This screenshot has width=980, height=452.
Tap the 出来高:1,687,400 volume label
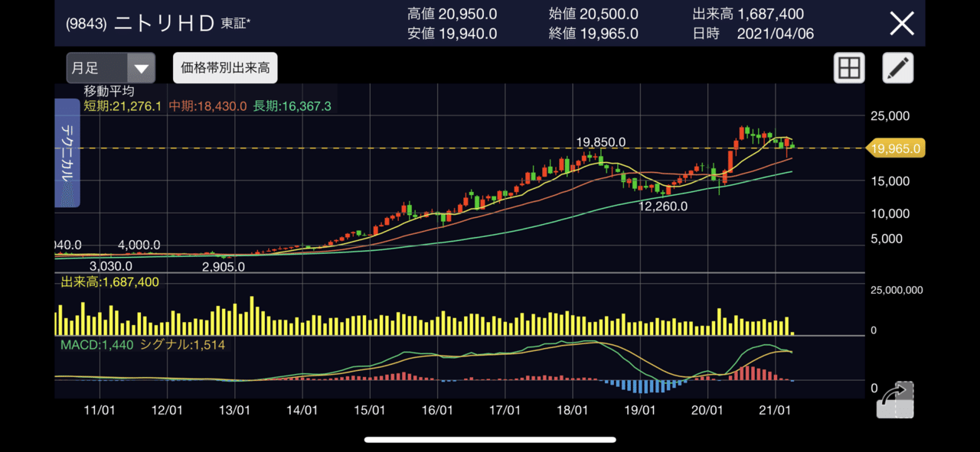[110, 282]
